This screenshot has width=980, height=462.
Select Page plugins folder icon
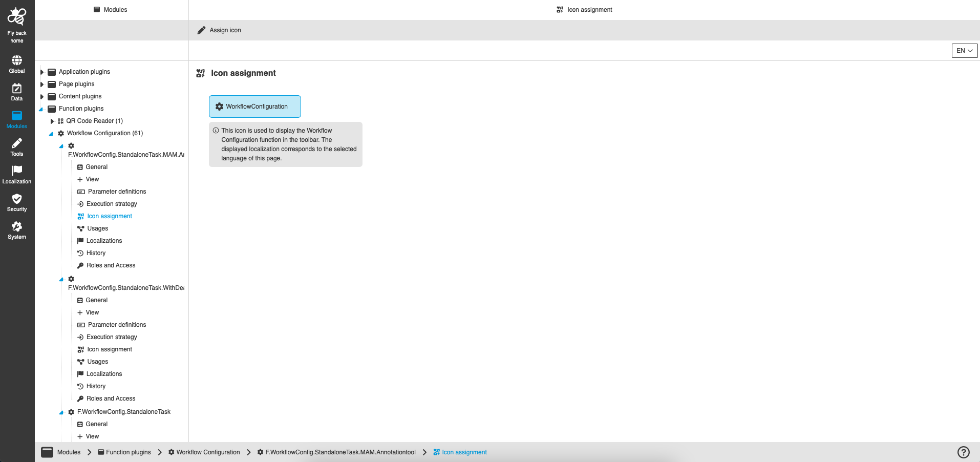(52, 84)
